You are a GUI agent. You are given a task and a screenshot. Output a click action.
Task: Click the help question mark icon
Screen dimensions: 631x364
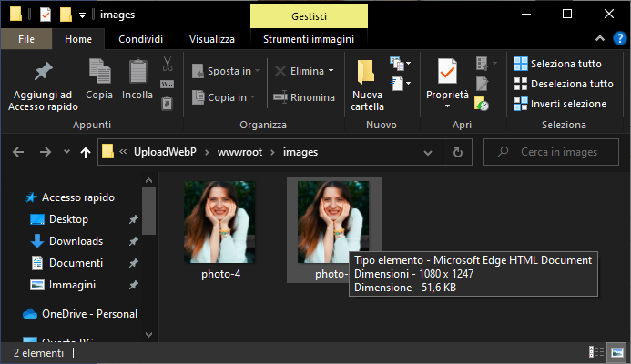[x=619, y=38]
